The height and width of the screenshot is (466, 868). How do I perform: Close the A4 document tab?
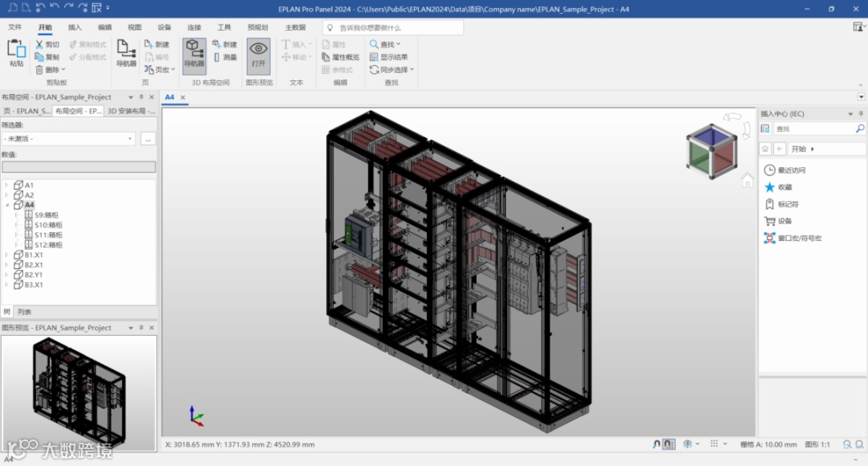coord(182,97)
